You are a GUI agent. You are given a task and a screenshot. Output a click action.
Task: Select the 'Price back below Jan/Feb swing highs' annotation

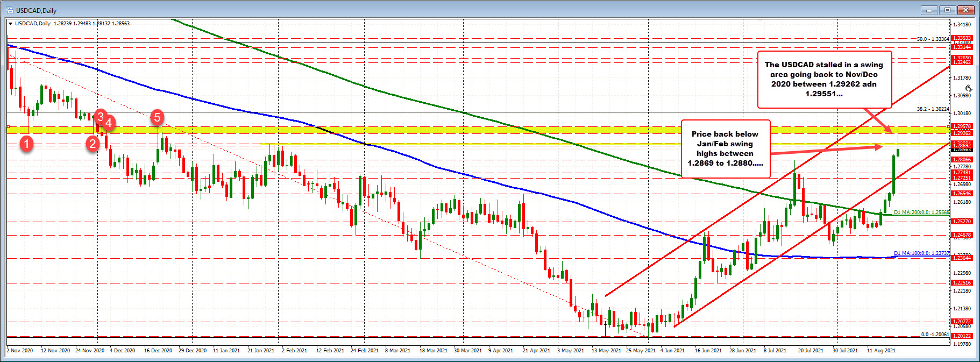pos(725,148)
